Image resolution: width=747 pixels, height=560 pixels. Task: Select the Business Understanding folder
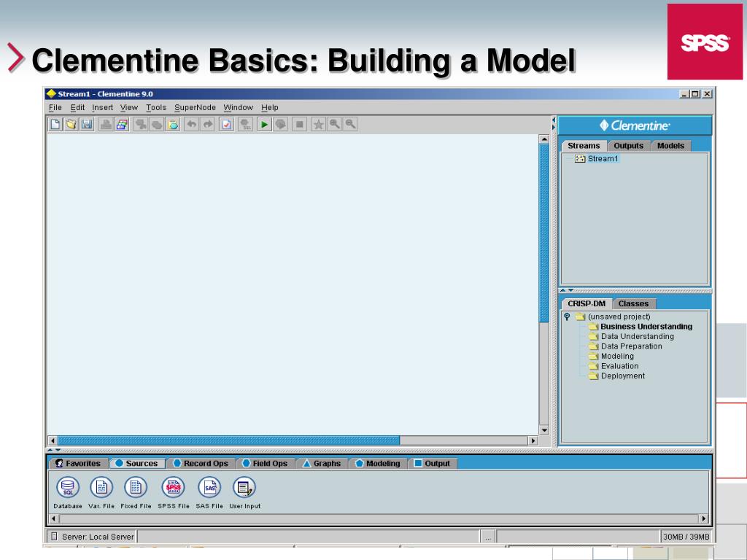(x=640, y=327)
